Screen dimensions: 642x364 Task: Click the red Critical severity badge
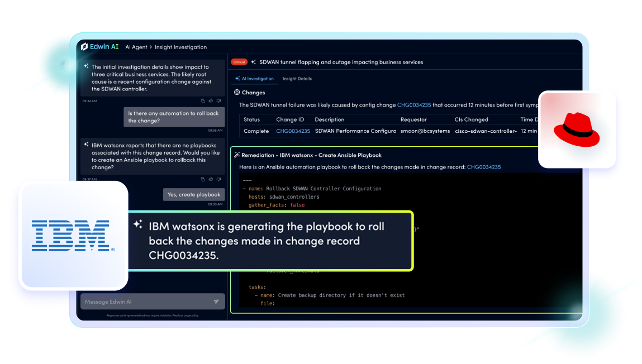click(239, 63)
